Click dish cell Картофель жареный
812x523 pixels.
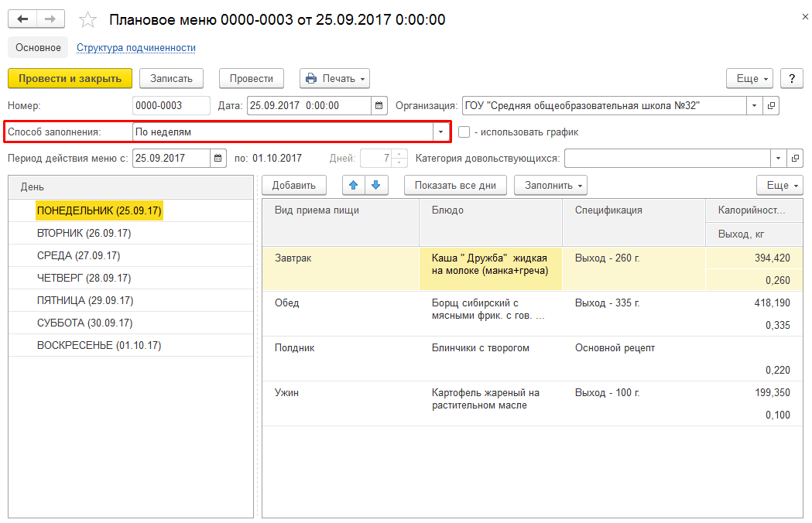click(x=491, y=404)
